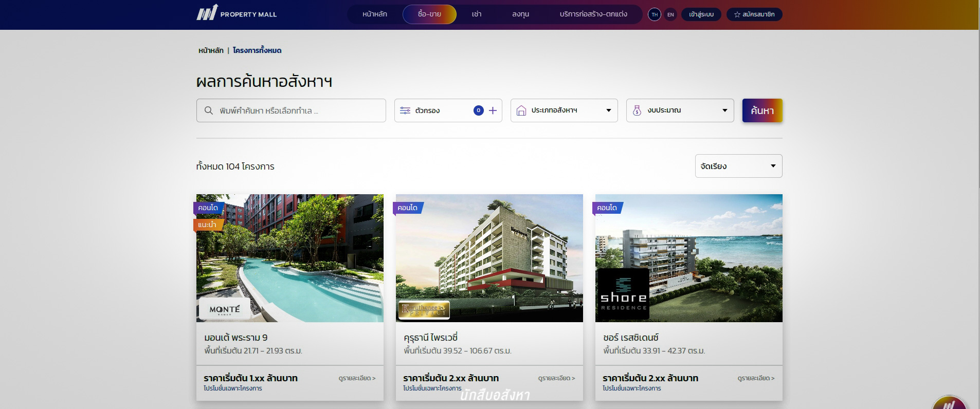
Task: Expand the งบประมาณ dropdown
Action: (680, 110)
